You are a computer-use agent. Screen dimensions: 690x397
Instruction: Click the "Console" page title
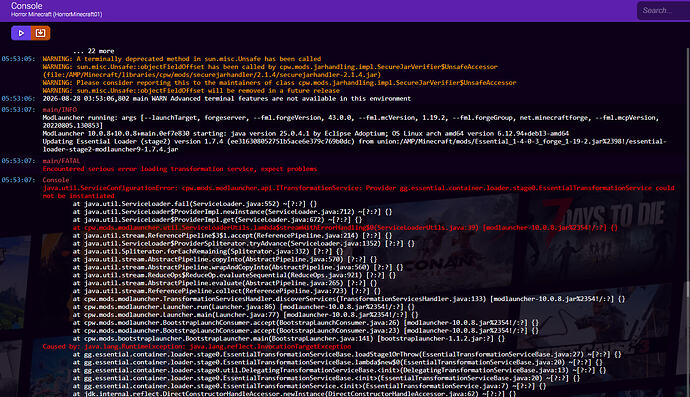(x=26, y=6)
